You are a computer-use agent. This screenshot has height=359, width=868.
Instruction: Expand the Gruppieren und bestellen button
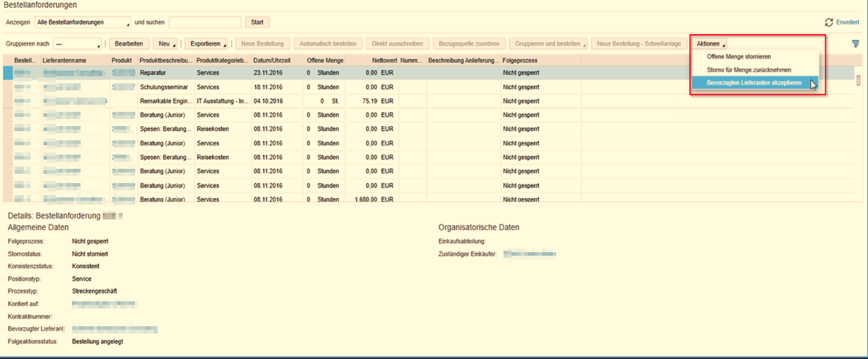549,43
